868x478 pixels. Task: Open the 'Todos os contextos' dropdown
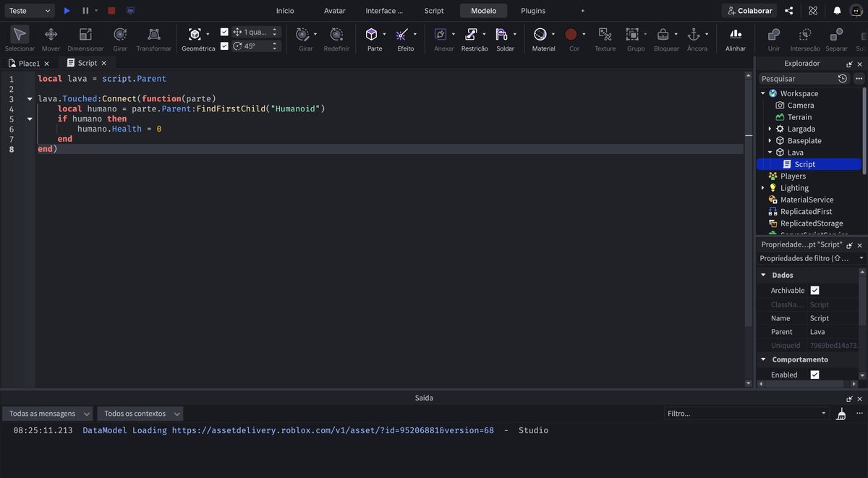(140, 414)
